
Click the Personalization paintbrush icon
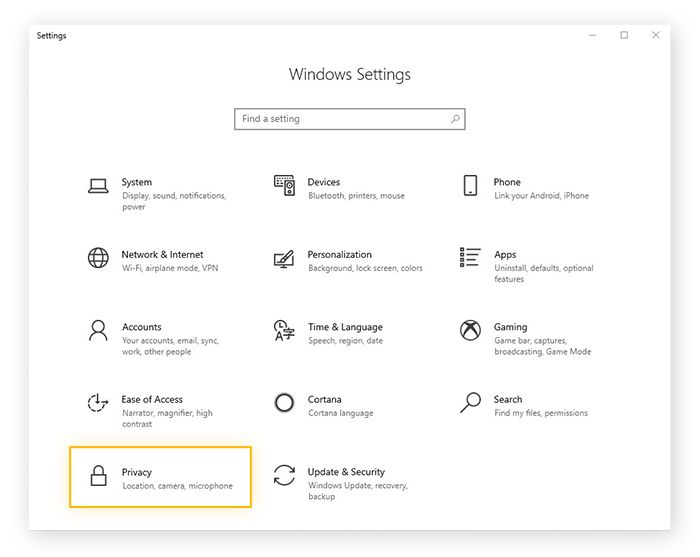(x=284, y=258)
